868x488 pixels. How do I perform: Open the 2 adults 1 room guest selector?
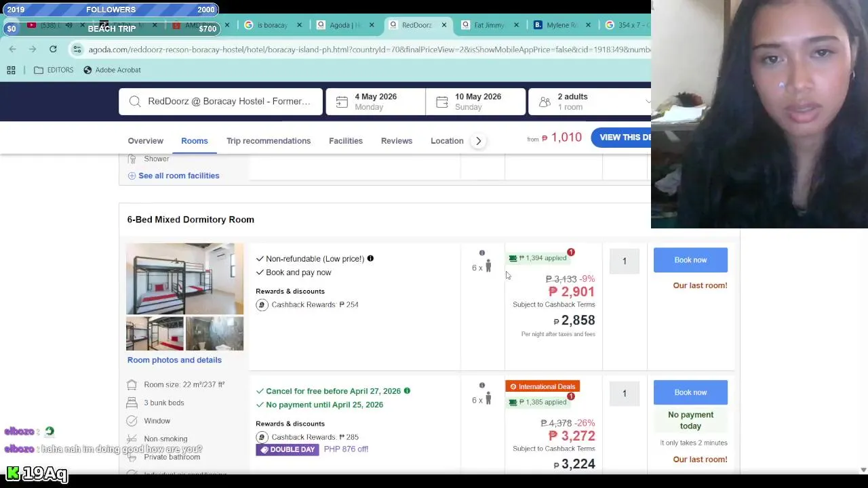589,102
